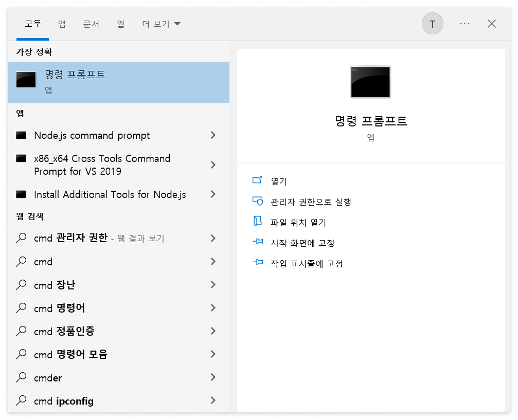The height and width of the screenshot is (420, 518).
Task: Open the three-dot options menu
Action: 465,24
